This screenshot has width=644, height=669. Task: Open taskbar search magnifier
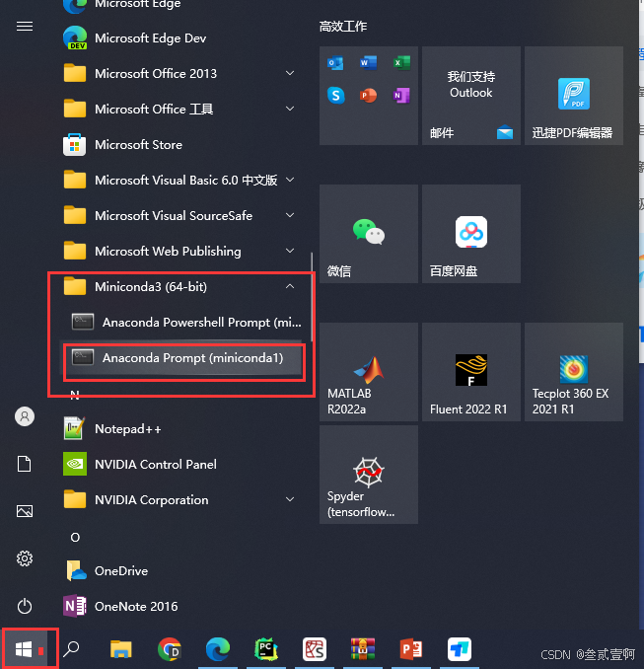pyautogui.click(x=71, y=649)
